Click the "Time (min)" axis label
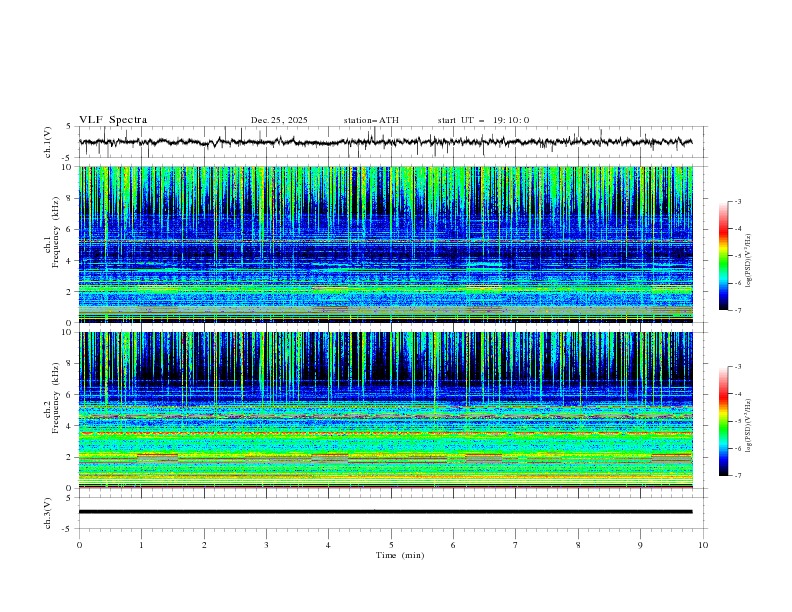 click(x=398, y=554)
